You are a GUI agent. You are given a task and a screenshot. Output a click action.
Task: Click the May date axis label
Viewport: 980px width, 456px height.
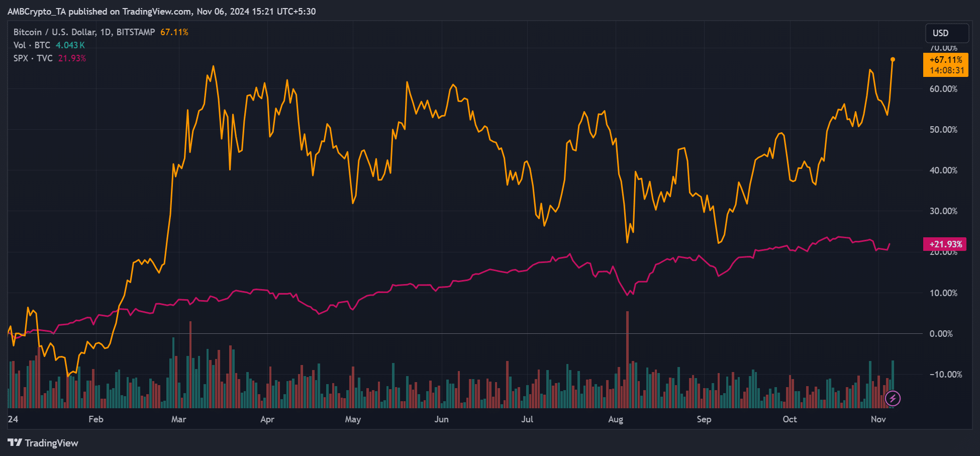[353, 419]
